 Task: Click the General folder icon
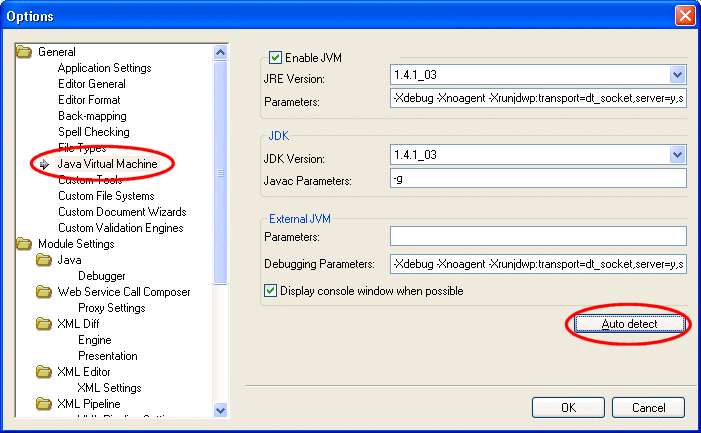pyautogui.click(x=25, y=52)
